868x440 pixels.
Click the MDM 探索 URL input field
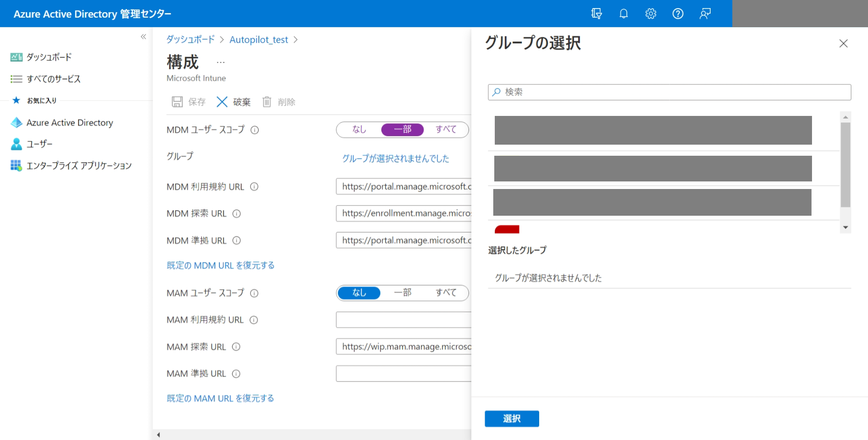pyautogui.click(x=403, y=213)
